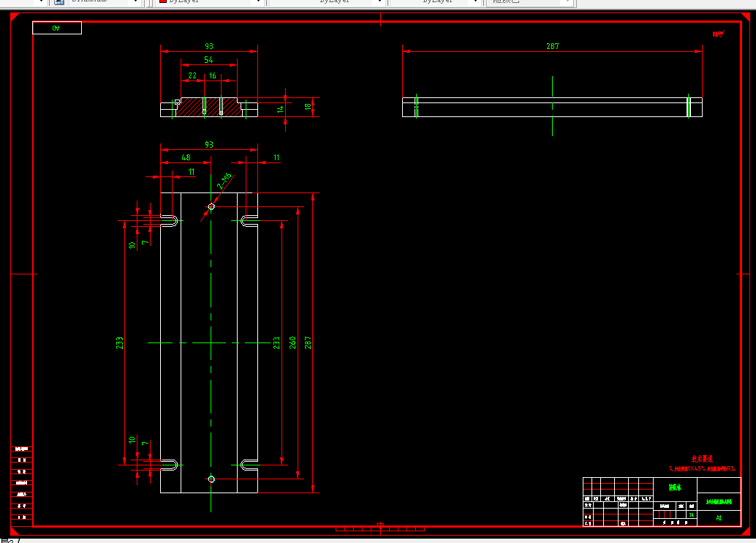
Task: Open the lineweight ByLayer dropdown
Action: click(436, 1)
